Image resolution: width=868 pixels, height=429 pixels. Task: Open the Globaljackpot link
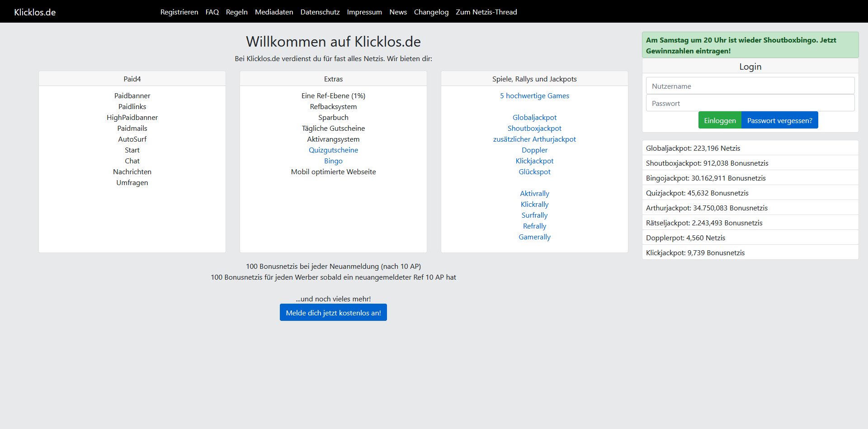point(534,117)
